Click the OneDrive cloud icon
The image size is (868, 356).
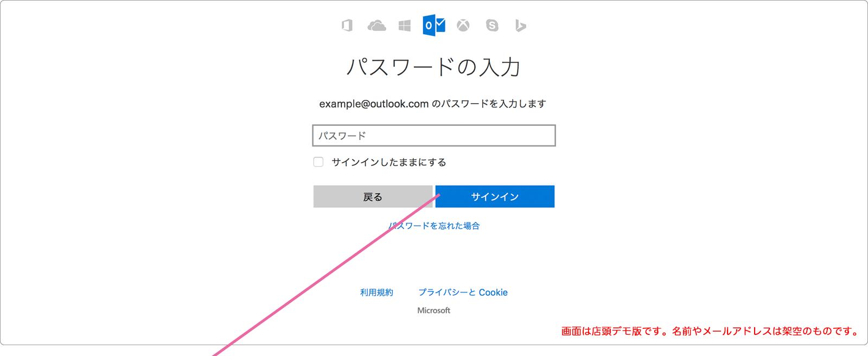(376, 26)
